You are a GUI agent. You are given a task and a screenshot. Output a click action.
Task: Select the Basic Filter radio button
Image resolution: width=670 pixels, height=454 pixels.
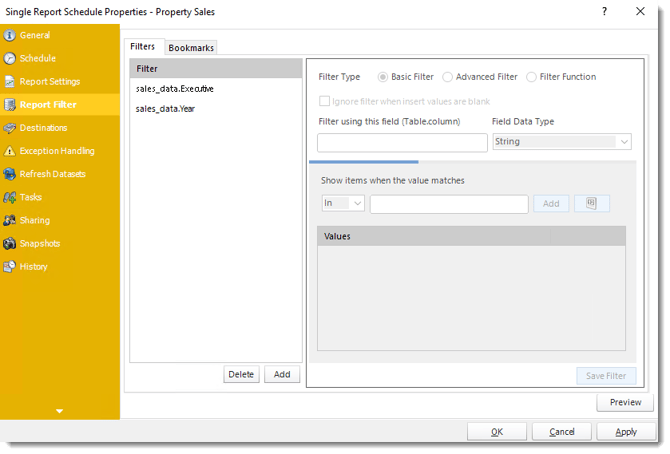382,77
